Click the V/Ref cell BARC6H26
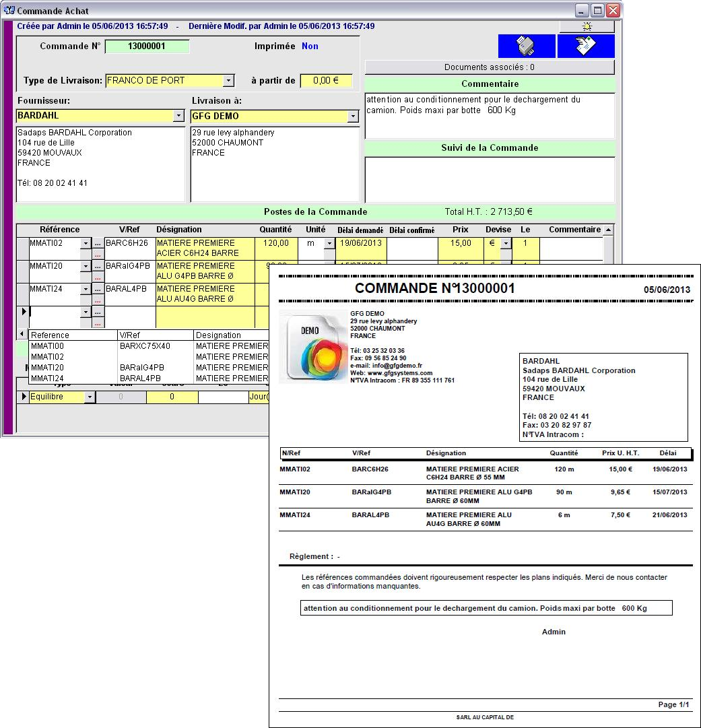 (129, 249)
